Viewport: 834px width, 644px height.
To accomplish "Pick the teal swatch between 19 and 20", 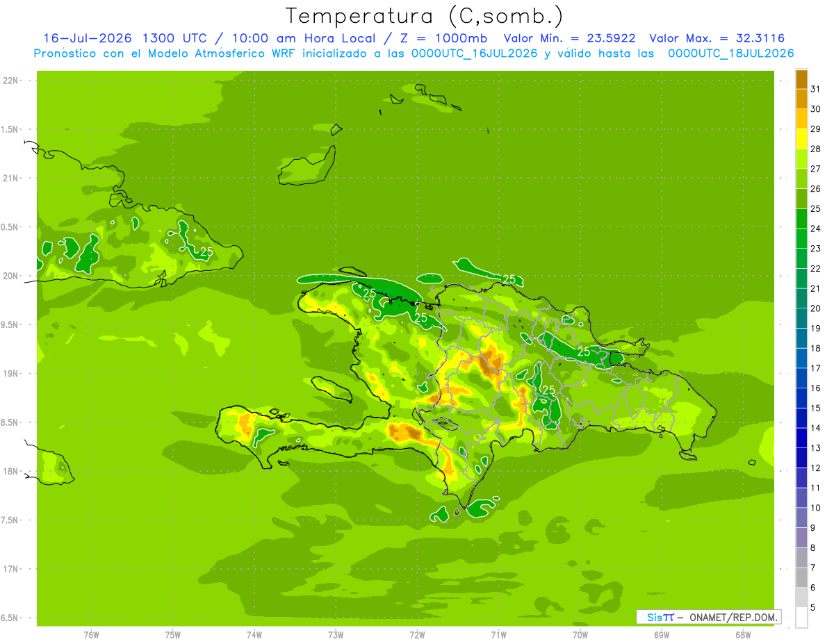I will click(x=801, y=319).
